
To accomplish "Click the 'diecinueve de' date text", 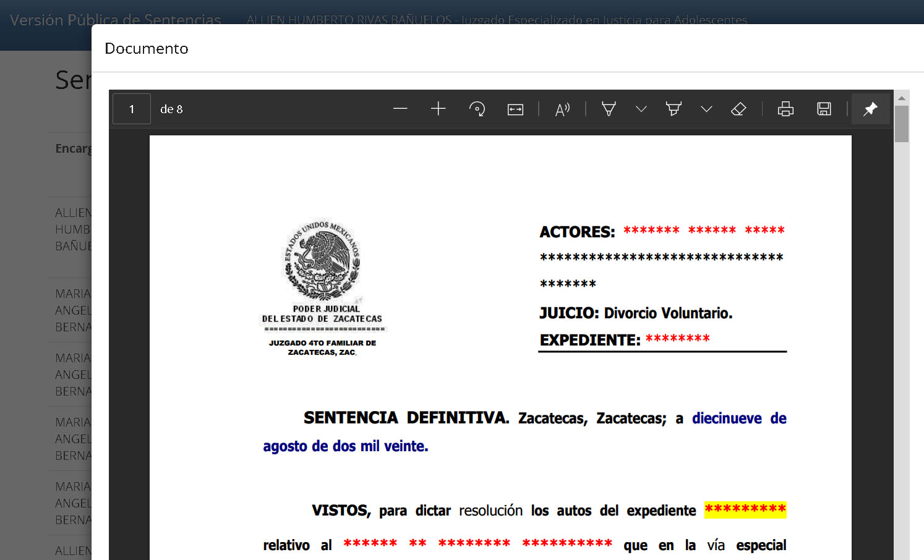I will click(x=739, y=418).
